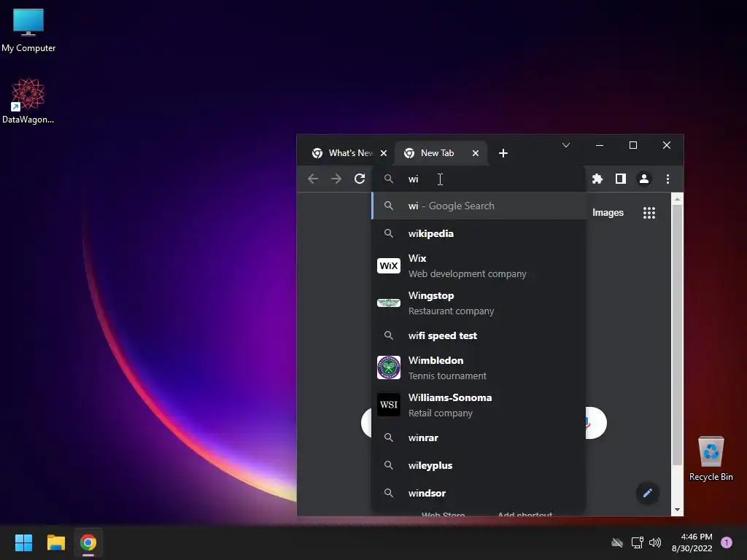
Task: Click Chrome's forward arrow button
Action: (336, 179)
